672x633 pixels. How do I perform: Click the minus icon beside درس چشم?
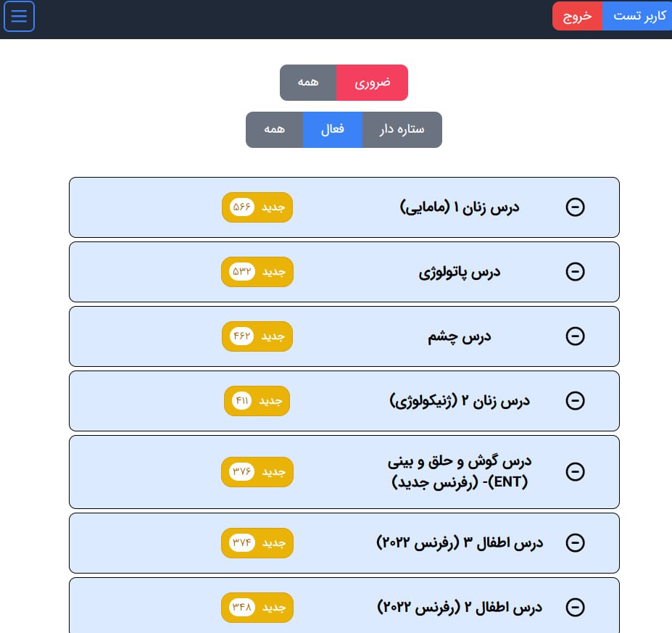pos(575,336)
